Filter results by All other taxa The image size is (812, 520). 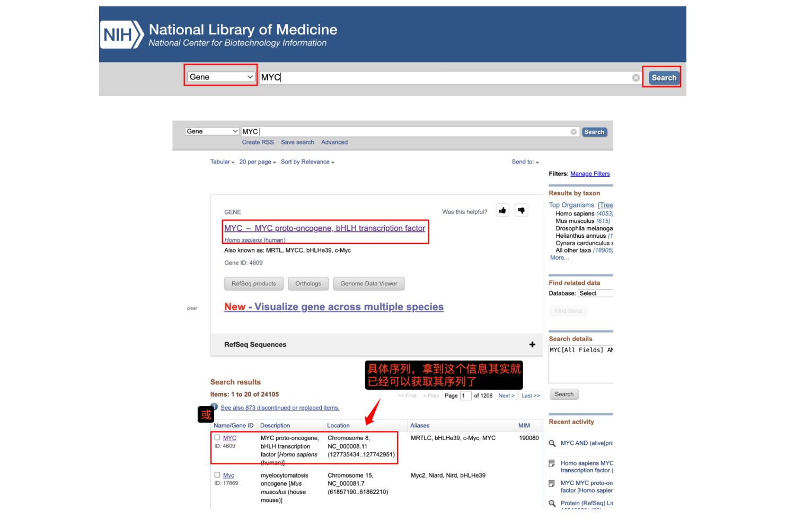point(573,250)
